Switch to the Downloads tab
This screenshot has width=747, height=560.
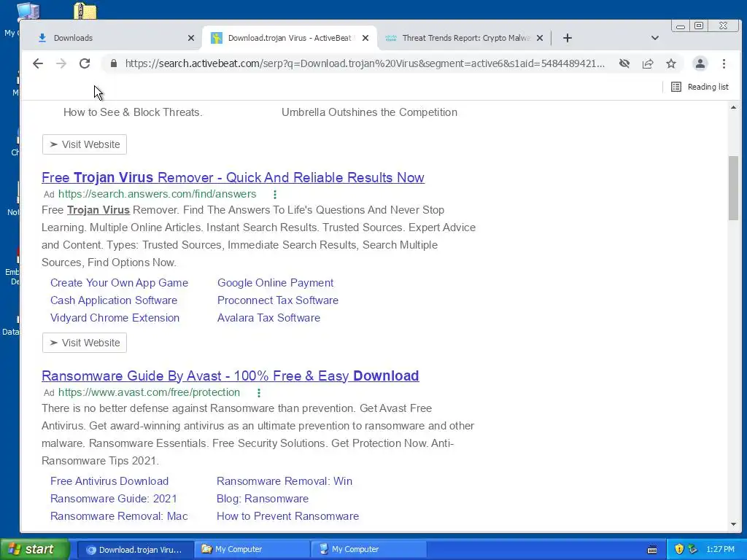(116, 38)
